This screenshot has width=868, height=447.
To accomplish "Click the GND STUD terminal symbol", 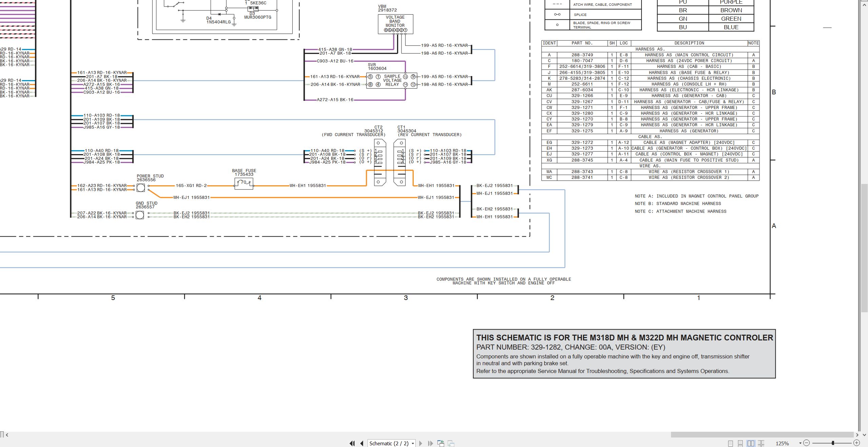I will tap(140, 215).
